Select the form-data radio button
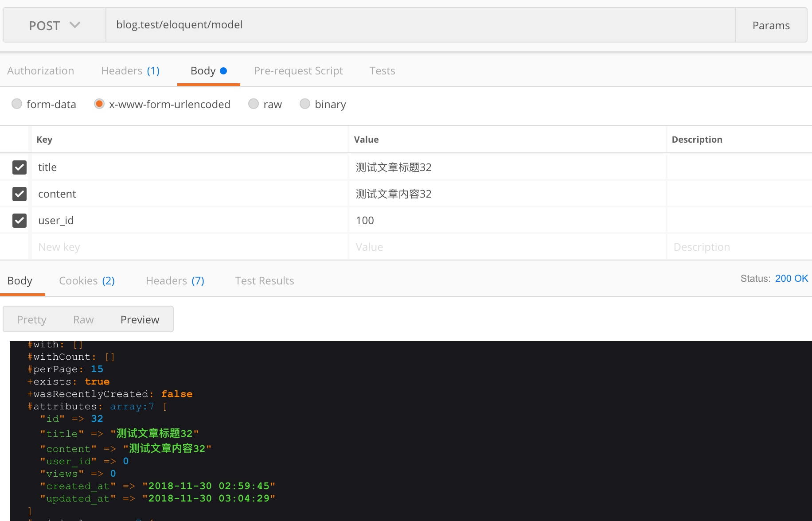Image resolution: width=812 pixels, height=521 pixels. (17, 104)
